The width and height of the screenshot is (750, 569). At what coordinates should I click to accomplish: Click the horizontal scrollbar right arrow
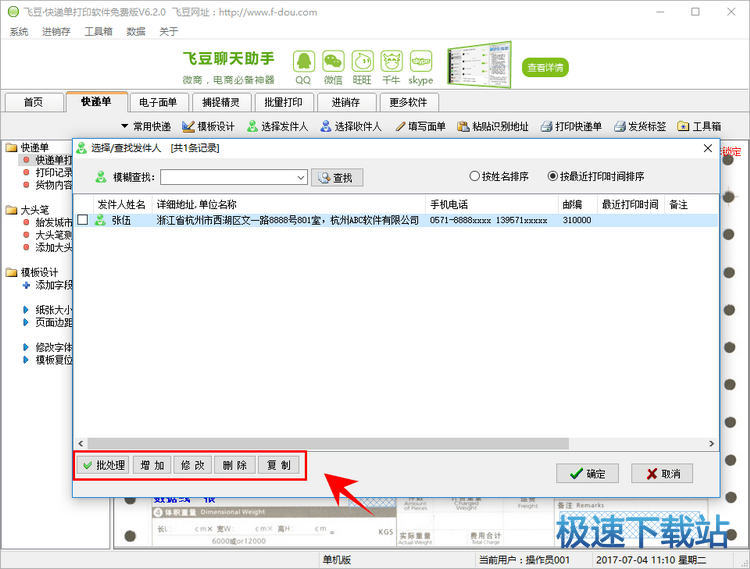point(711,444)
